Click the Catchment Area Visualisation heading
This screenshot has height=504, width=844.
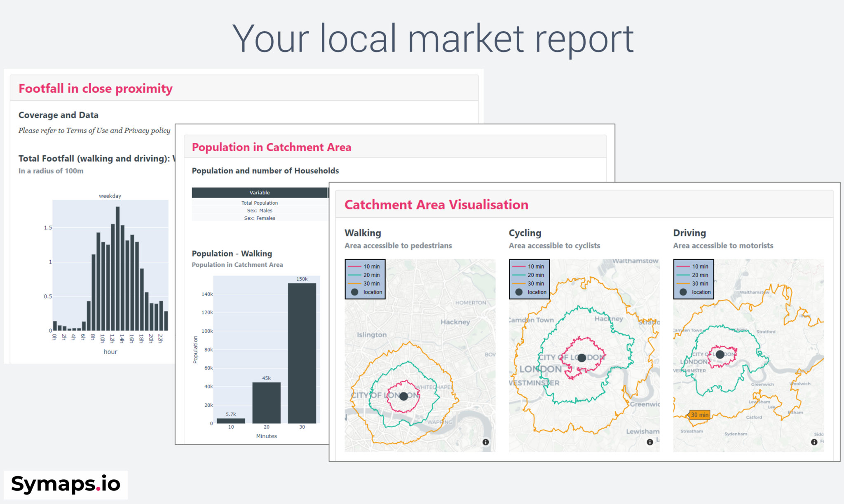click(x=436, y=205)
